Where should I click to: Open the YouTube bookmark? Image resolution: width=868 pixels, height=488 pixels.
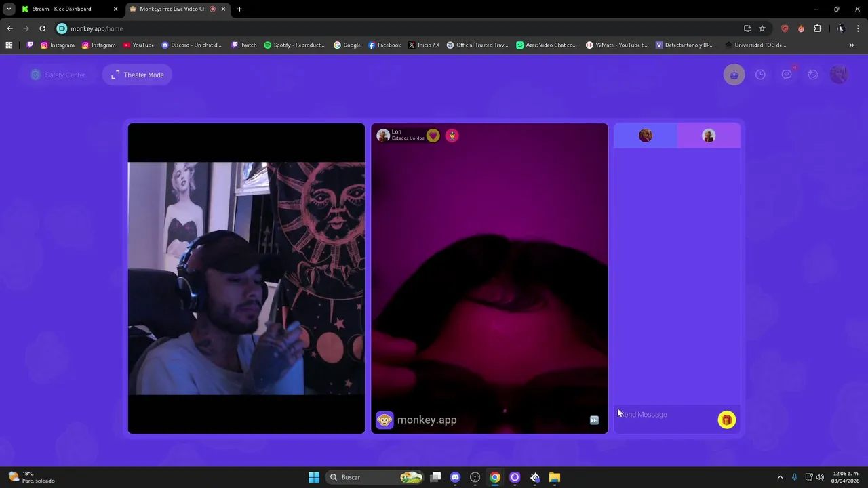click(x=138, y=45)
